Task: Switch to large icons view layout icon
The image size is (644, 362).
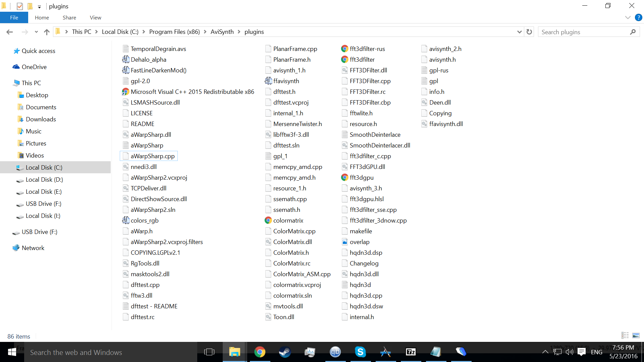Action: [x=636, y=335]
